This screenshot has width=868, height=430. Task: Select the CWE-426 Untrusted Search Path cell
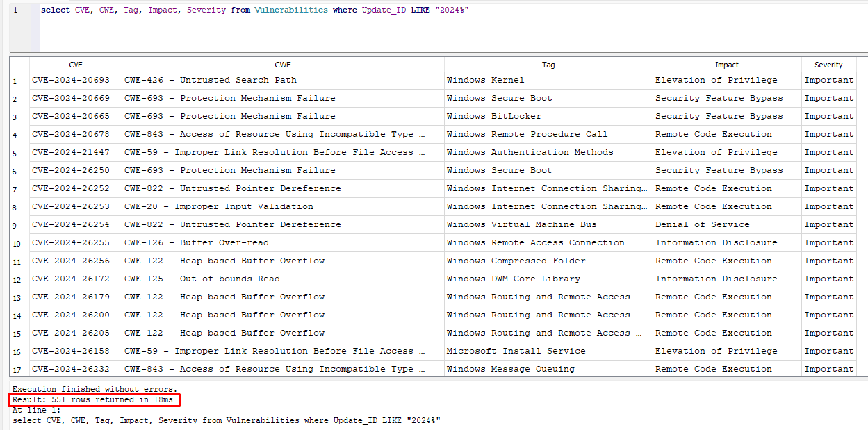click(211, 80)
